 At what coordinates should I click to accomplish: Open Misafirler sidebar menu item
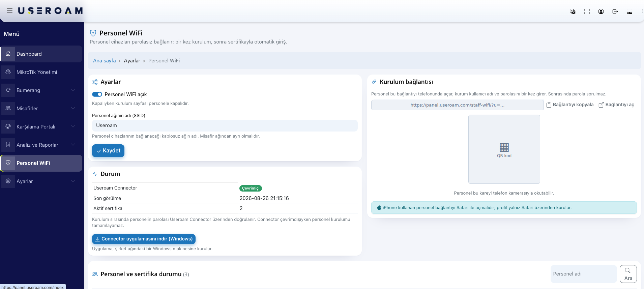tap(41, 109)
